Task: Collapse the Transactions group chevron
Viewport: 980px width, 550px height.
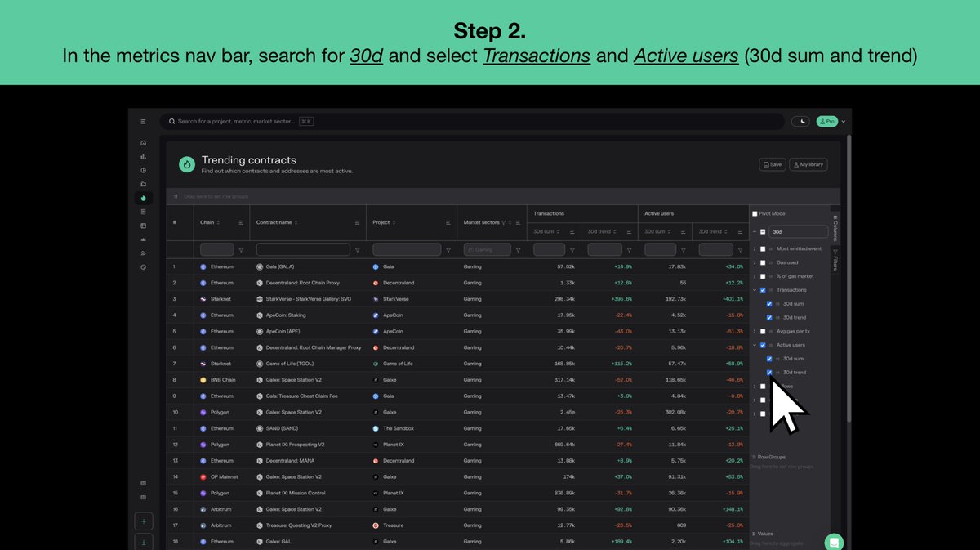Action: pyautogui.click(x=755, y=290)
